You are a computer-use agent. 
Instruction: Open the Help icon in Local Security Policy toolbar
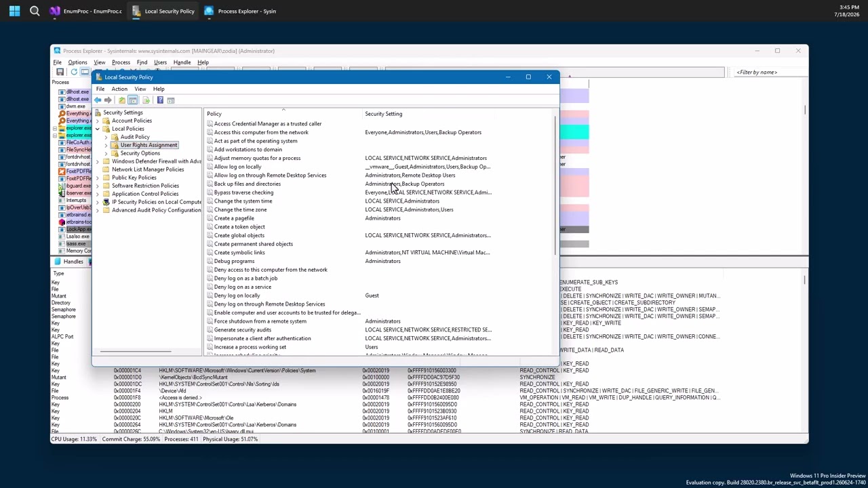coord(160,100)
